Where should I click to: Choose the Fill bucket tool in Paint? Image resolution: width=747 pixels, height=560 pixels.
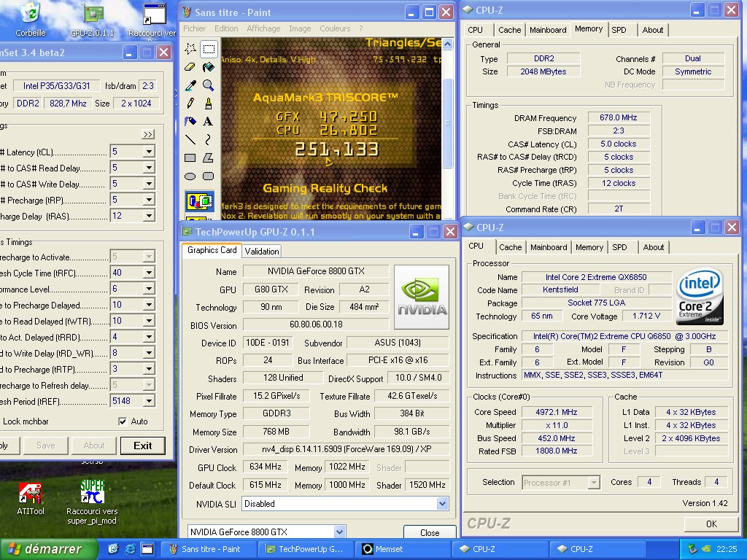coord(208,67)
